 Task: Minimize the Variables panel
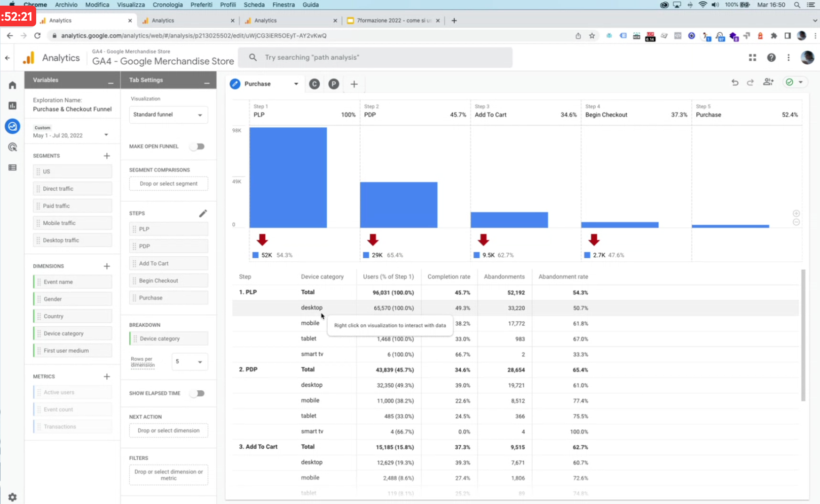[x=110, y=83]
